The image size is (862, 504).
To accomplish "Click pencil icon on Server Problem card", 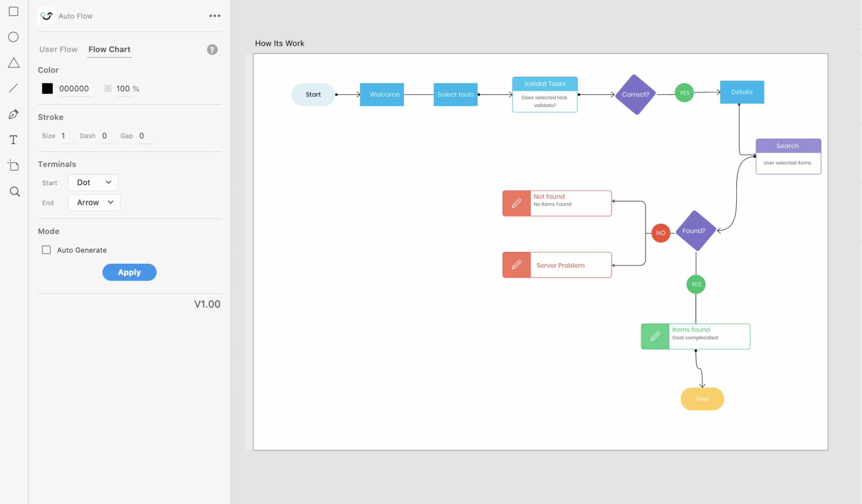I will pyautogui.click(x=516, y=265).
